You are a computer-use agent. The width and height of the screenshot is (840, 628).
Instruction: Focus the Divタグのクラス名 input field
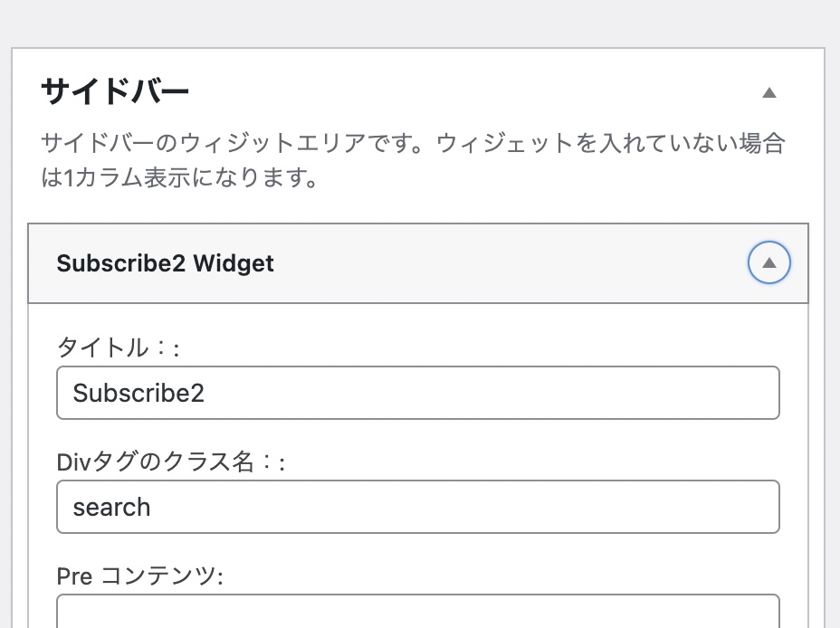pyautogui.click(x=417, y=507)
